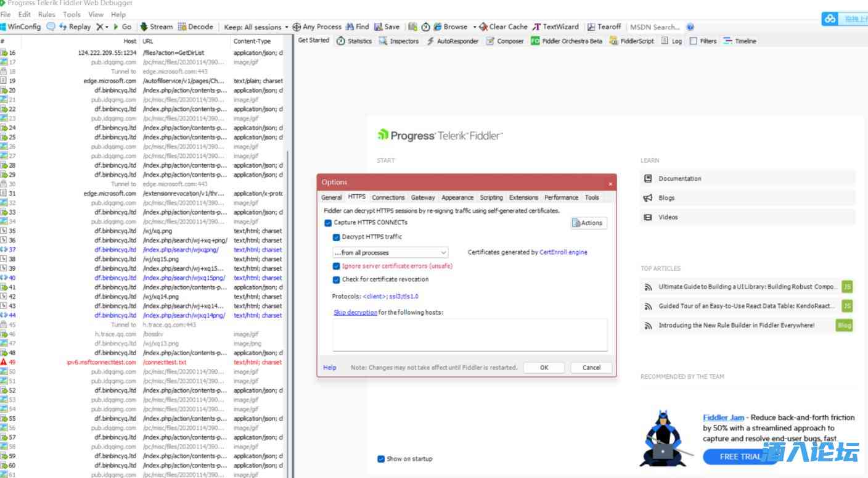Screen dimensions: 868x478
Task: Disable Check for certificate revocation
Action: click(337, 279)
